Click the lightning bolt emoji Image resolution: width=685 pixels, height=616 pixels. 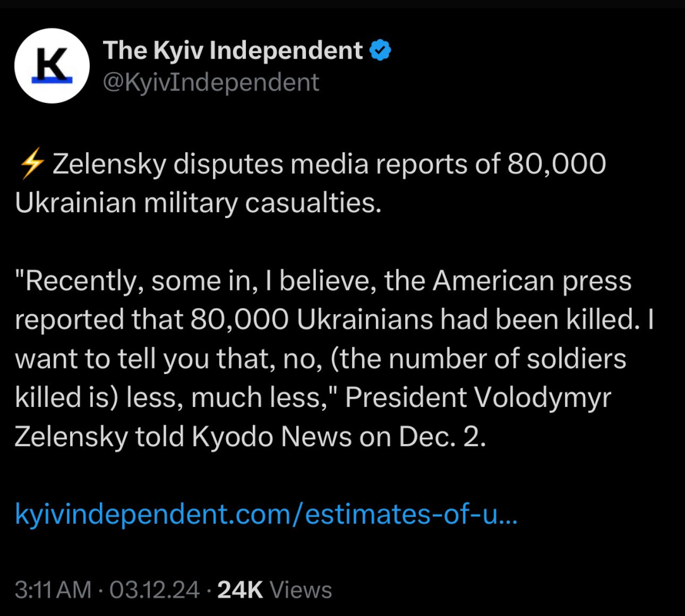click(x=32, y=164)
